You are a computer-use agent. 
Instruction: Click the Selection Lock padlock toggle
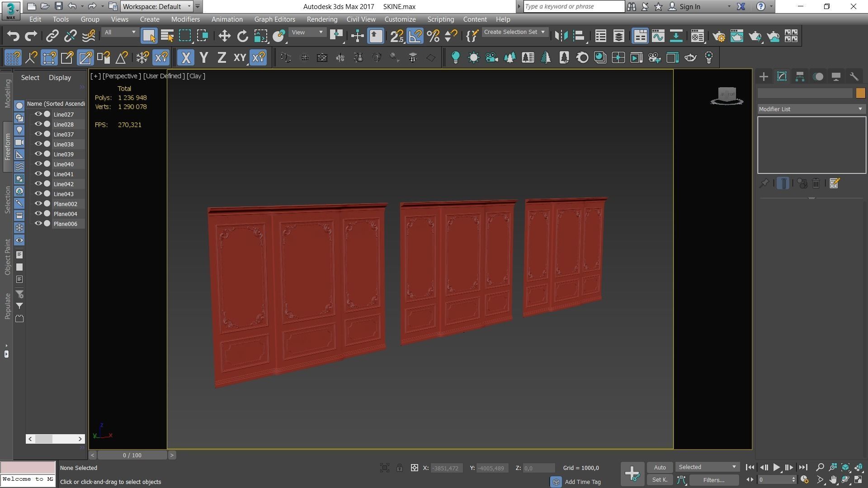pyautogui.click(x=400, y=468)
